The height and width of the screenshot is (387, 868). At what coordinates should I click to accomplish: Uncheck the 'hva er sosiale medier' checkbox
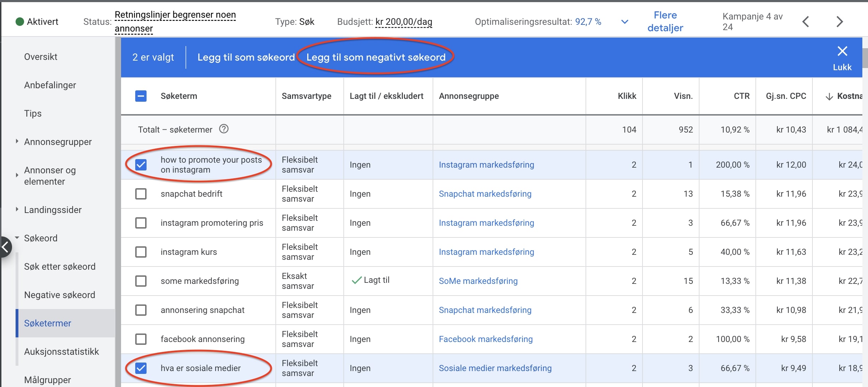[141, 368]
